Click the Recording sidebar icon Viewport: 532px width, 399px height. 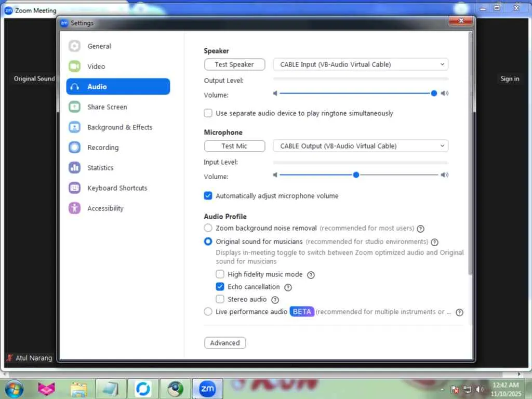point(75,147)
